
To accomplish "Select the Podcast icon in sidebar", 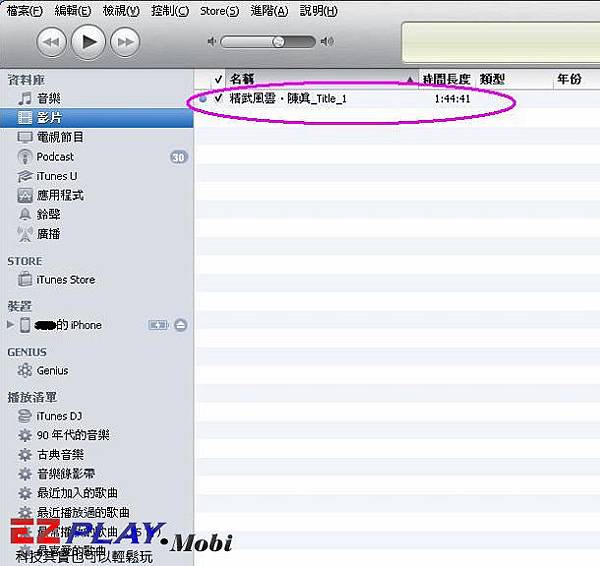I will pyautogui.click(x=25, y=157).
